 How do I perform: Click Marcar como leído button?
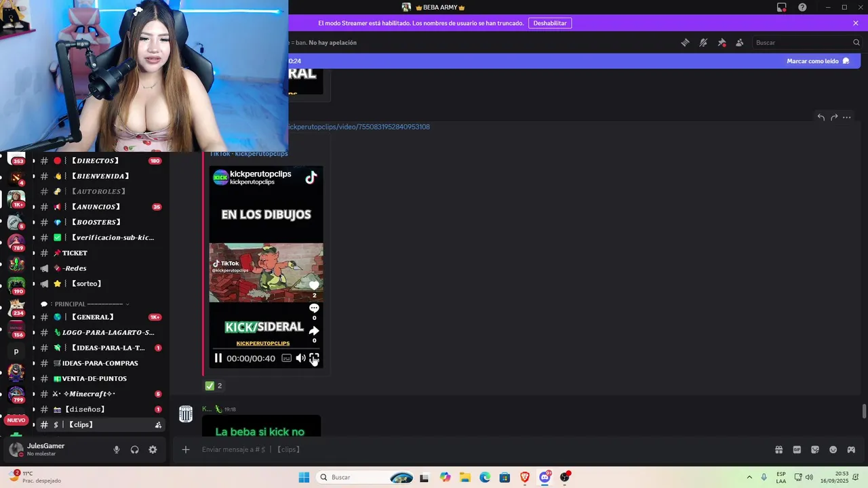[x=818, y=61]
